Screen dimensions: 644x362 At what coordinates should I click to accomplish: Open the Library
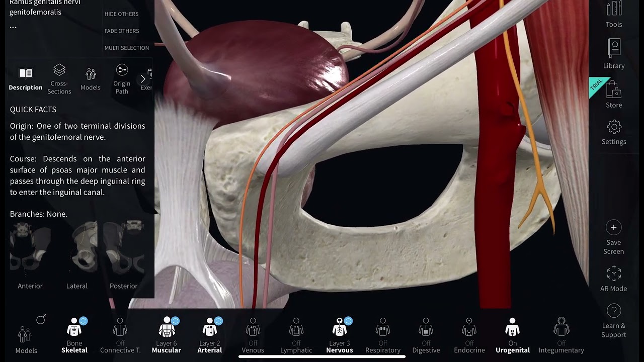click(614, 54)
